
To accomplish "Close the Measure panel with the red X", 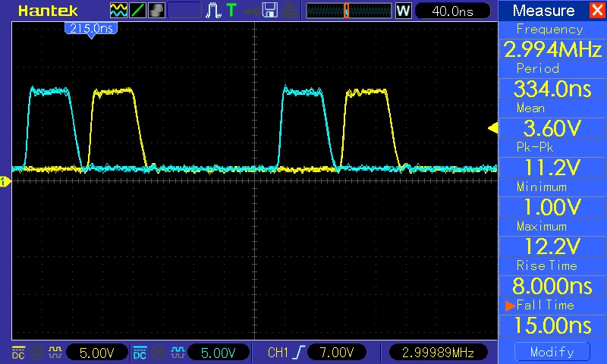I will pyautogui.click(x=598, y=10).
